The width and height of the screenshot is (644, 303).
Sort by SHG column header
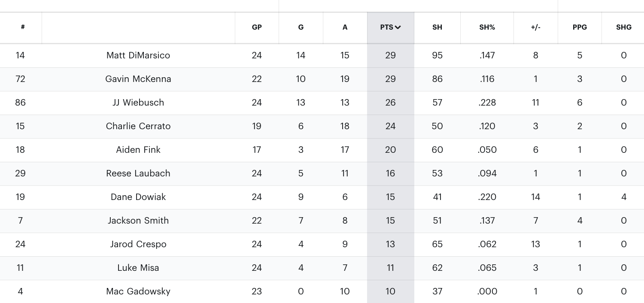pyautogui.click(x=623, y=27)
